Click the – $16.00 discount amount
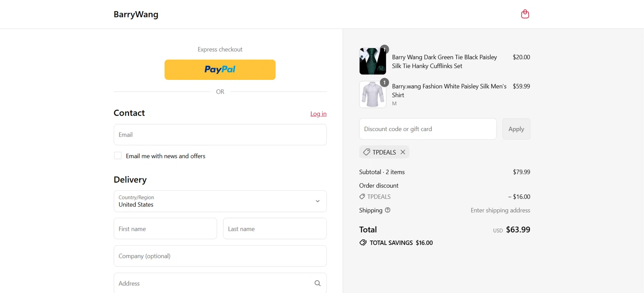The image size is (644, 293). coord(519,197)
